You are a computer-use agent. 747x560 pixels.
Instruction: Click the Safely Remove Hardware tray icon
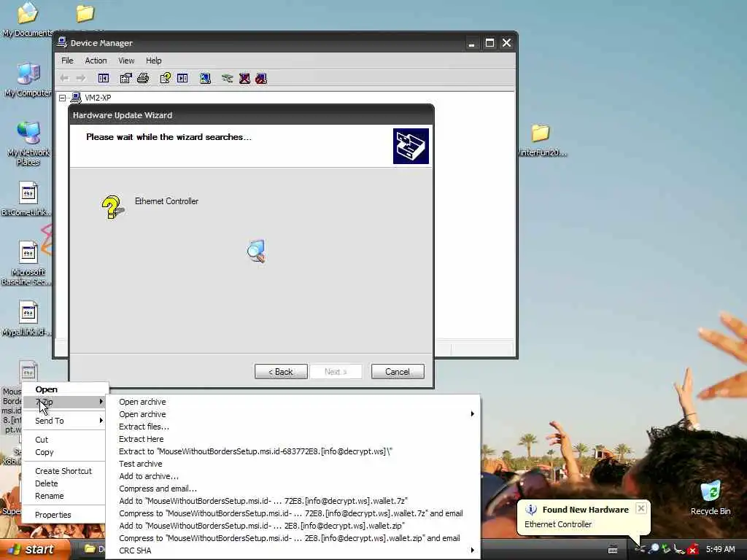click(666, 549)
